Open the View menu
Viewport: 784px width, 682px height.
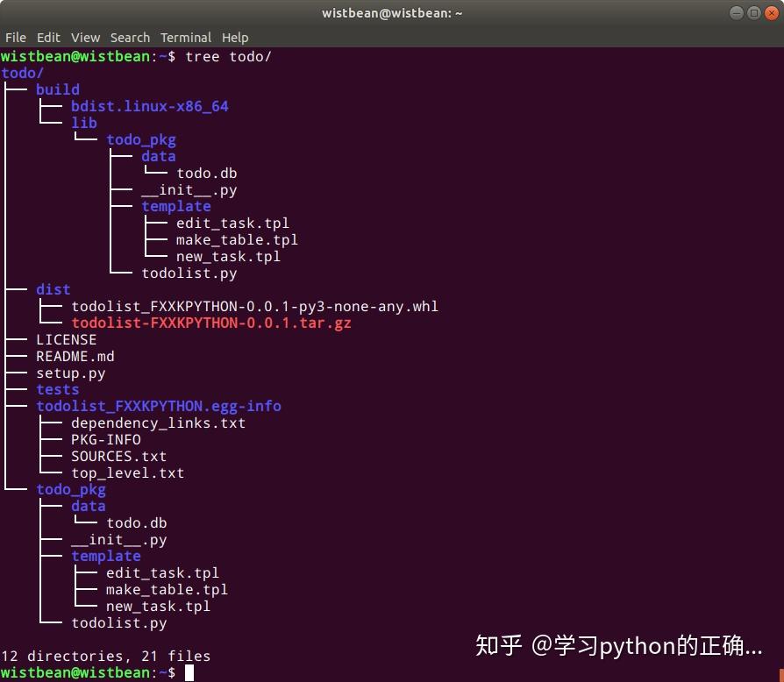click(x=85, y=38)
